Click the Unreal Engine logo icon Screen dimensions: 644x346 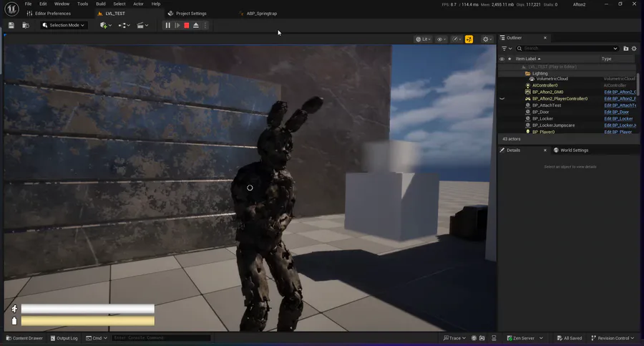tap(11, 8)
